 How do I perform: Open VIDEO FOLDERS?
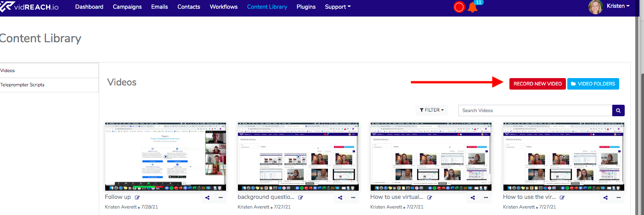[x=593, y=84]
